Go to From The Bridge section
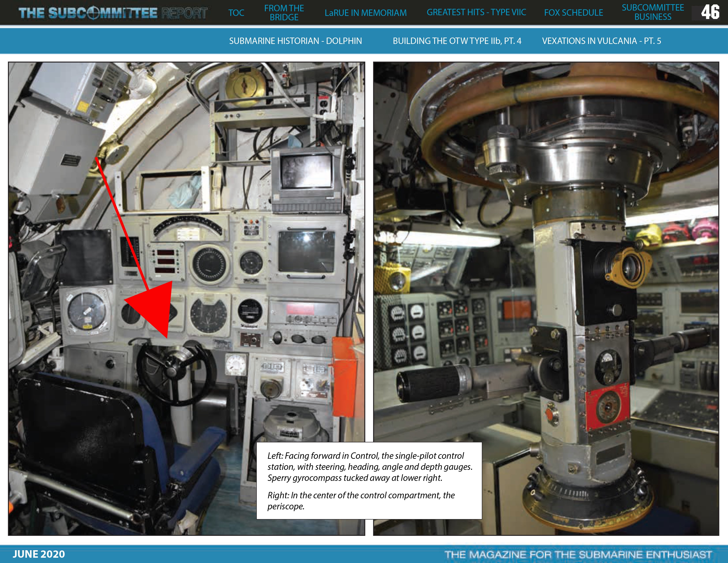Screen dimensions: 728x563 click(x=284, y=13)
